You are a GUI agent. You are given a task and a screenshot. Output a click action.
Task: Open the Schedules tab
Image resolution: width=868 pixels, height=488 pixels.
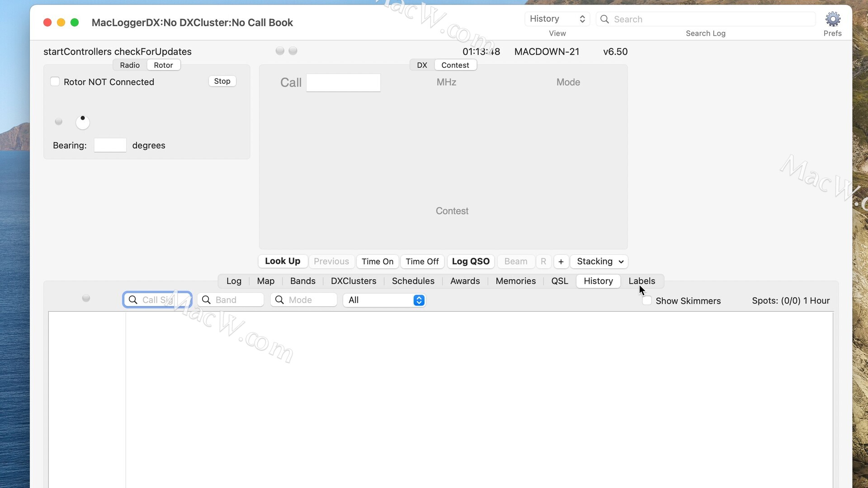click(413, 281)
